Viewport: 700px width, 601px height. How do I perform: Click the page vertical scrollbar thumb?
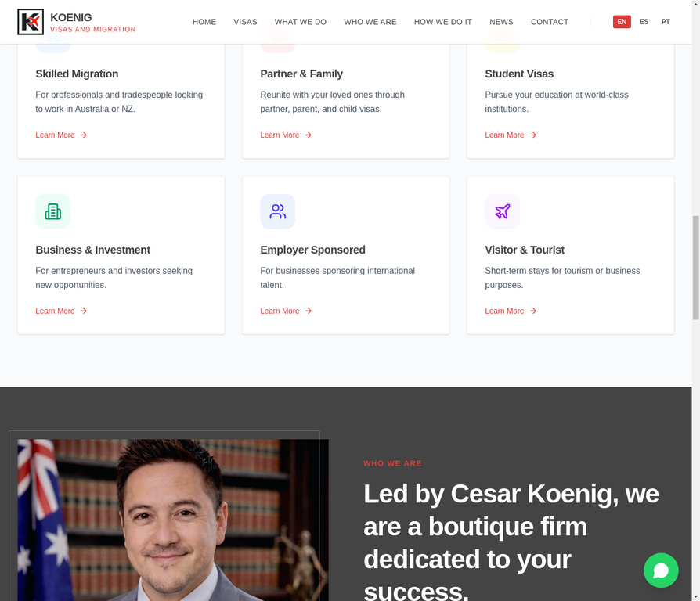point(695,268)
